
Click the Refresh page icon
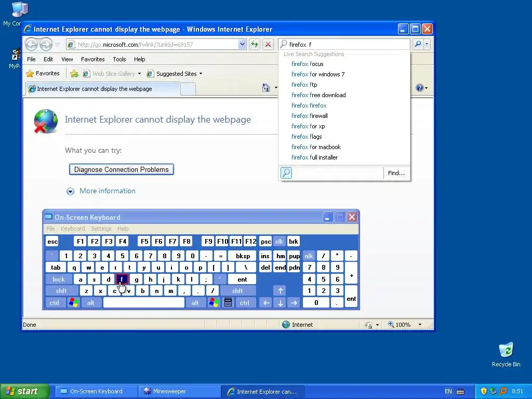tap(255, 44)
